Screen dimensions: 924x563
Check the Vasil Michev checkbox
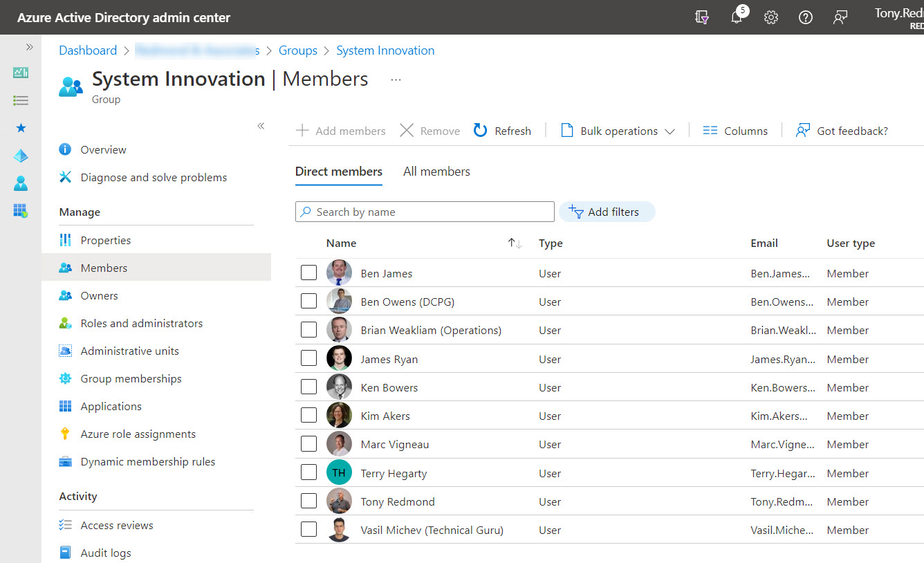pos(308,529)
